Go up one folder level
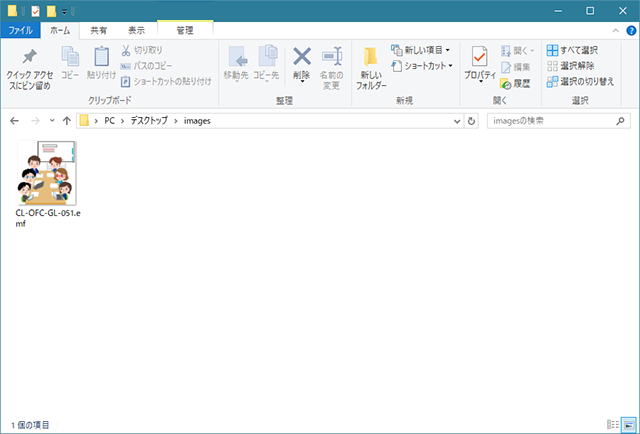This screenshot has height=434, width=640. tap(67, 121)
